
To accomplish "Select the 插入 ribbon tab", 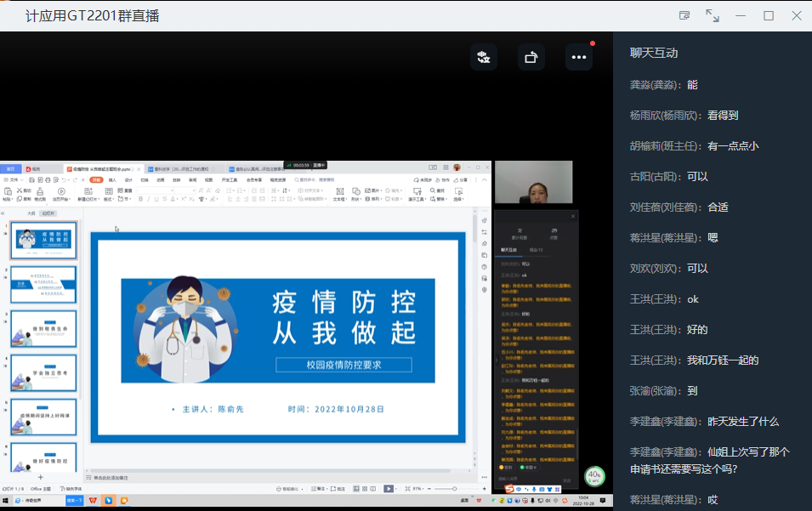I will [x=112, y=180].
